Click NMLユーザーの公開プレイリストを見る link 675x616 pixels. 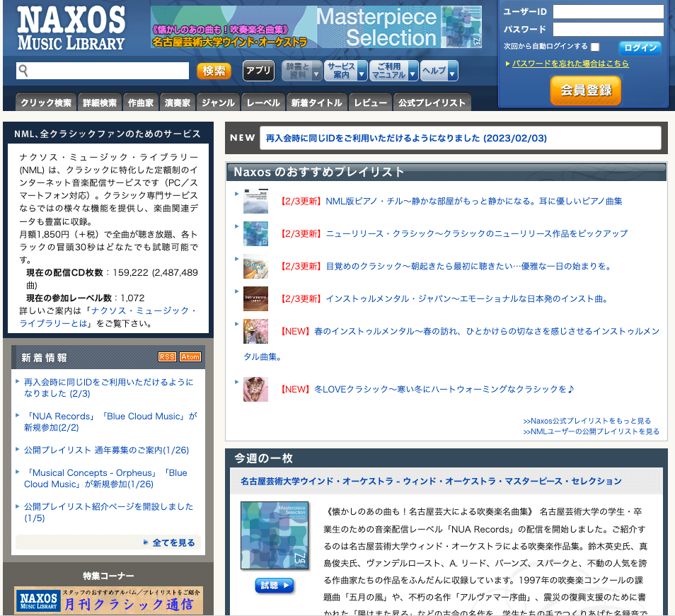591,431
